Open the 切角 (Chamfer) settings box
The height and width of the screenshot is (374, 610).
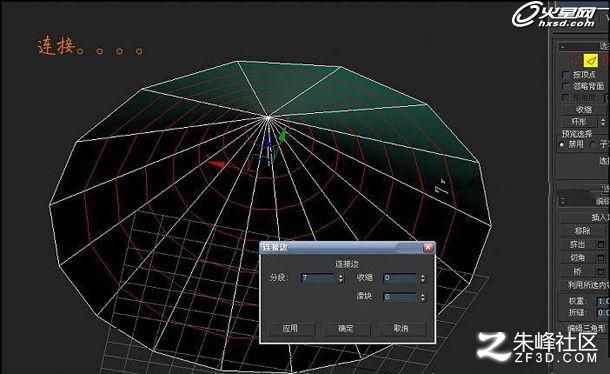pyautogui.click(x=601, y=258)
